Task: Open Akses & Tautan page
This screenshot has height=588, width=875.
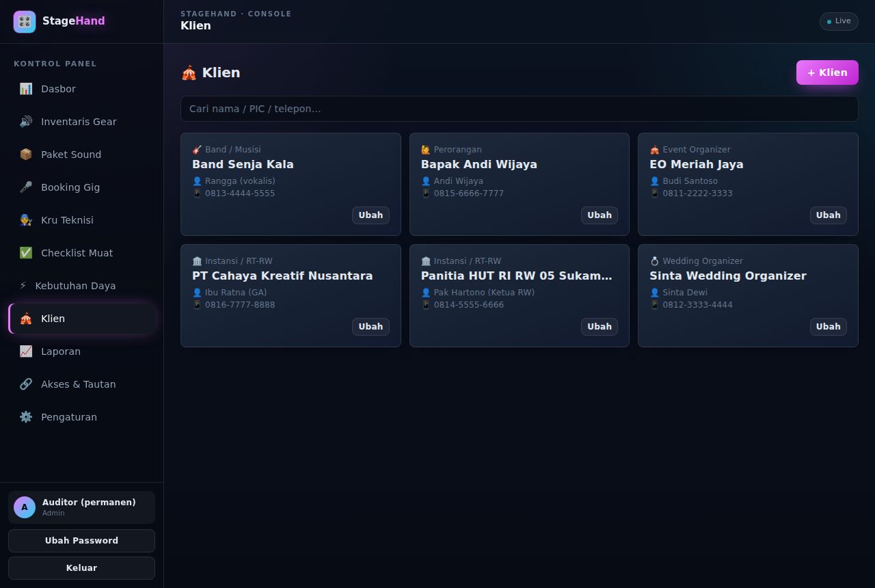Action: click(x=82, y=384)
